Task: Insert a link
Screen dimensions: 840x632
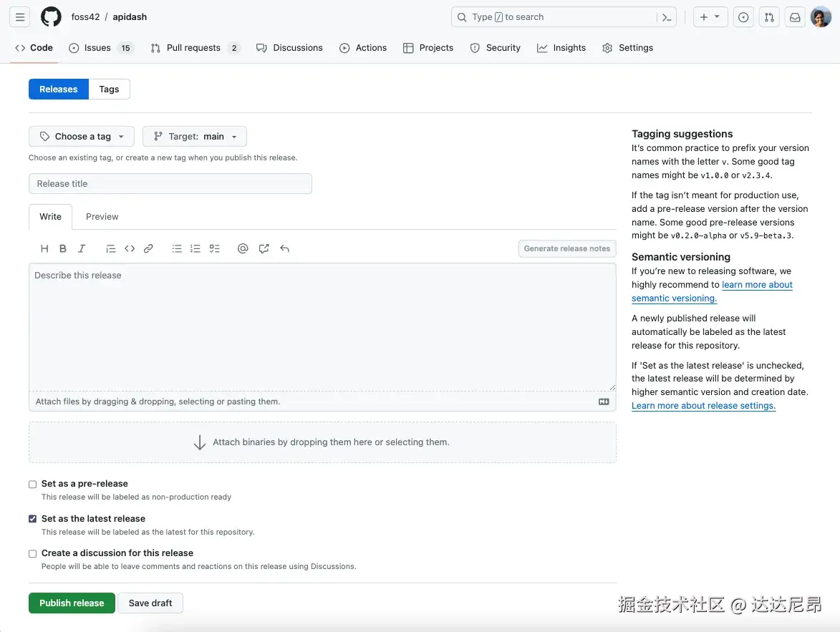Action: [x=148, y=248]
